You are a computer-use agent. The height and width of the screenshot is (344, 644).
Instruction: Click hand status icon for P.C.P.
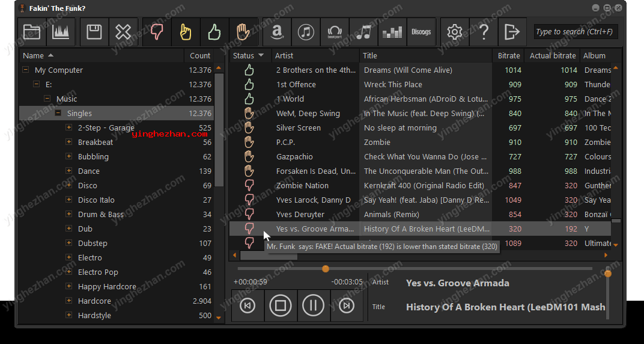click(249, 142)
